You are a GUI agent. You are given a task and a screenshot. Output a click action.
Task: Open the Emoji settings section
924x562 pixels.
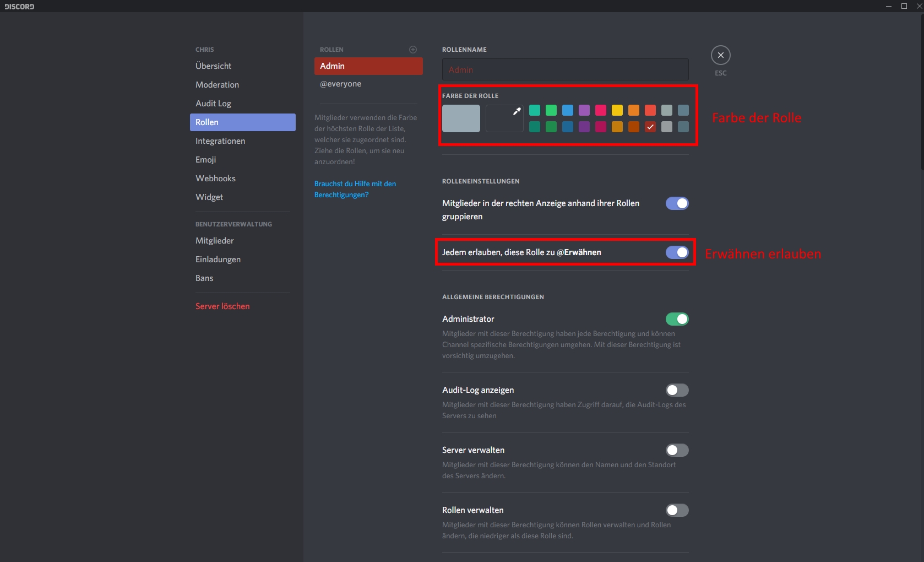click(205, 160)
